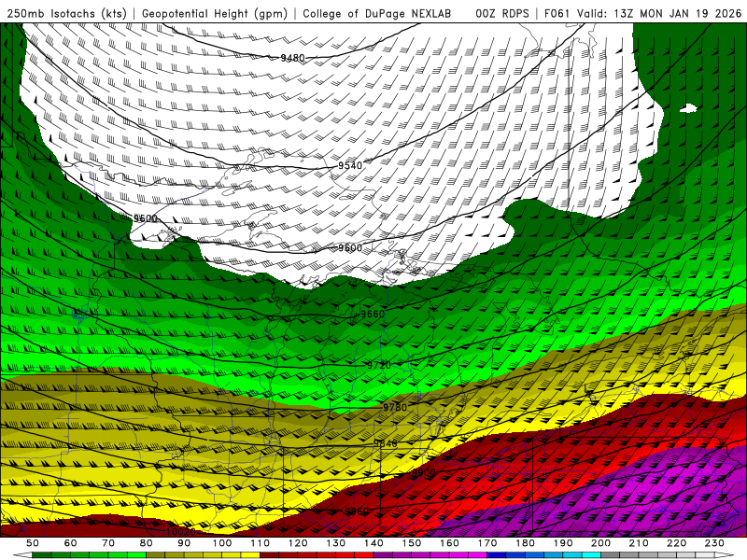Click the 100 knot scale label
Screen dimensions: 747x560
pos(222,543)
